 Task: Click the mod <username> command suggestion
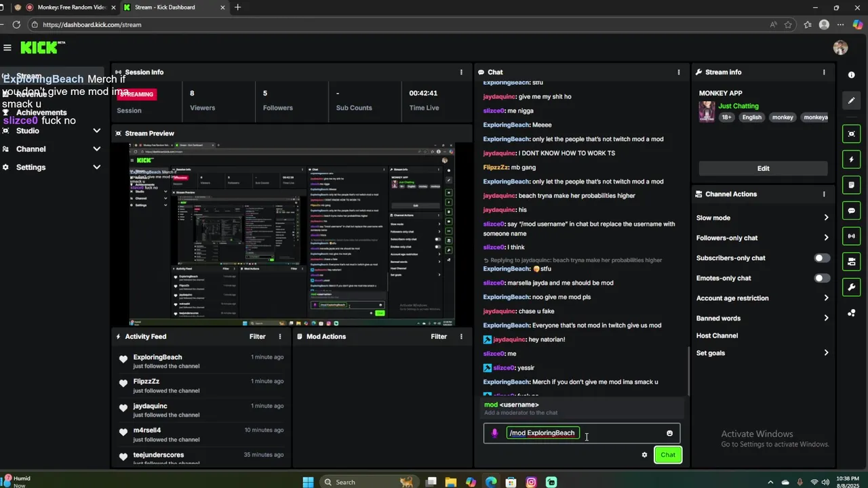tap(582, 408)
